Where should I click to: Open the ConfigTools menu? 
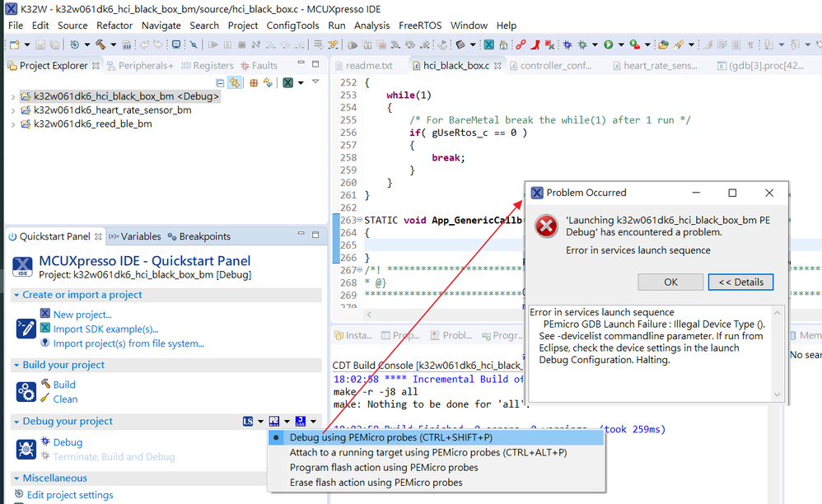pos(292,26)
